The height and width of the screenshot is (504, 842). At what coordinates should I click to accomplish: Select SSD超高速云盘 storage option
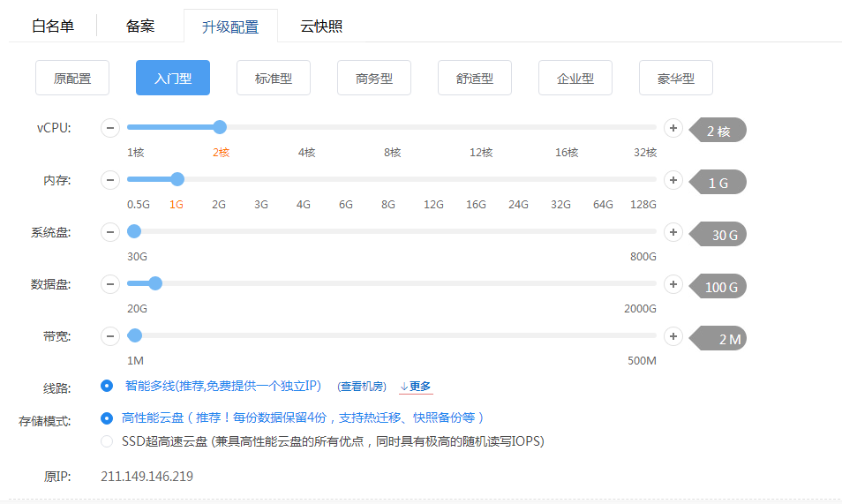107,440
